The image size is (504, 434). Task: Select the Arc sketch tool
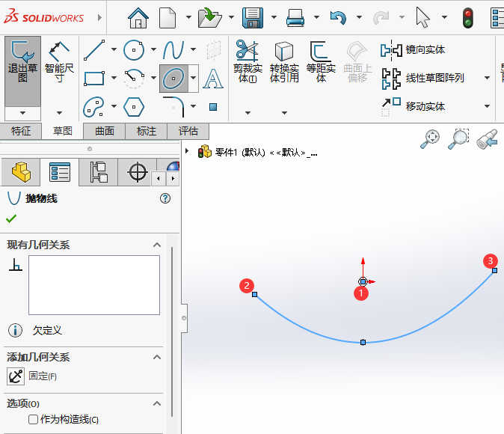click(x=134, y=78)
